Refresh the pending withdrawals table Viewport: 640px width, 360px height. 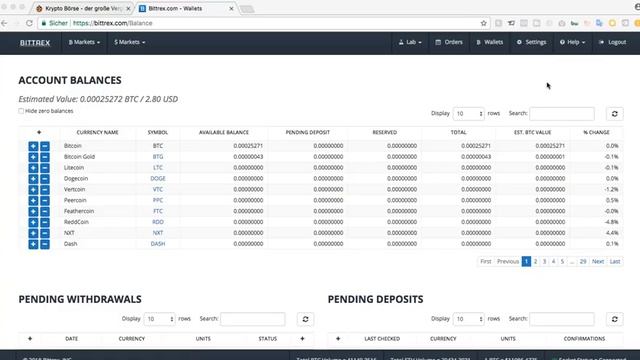tap(305, 319)
